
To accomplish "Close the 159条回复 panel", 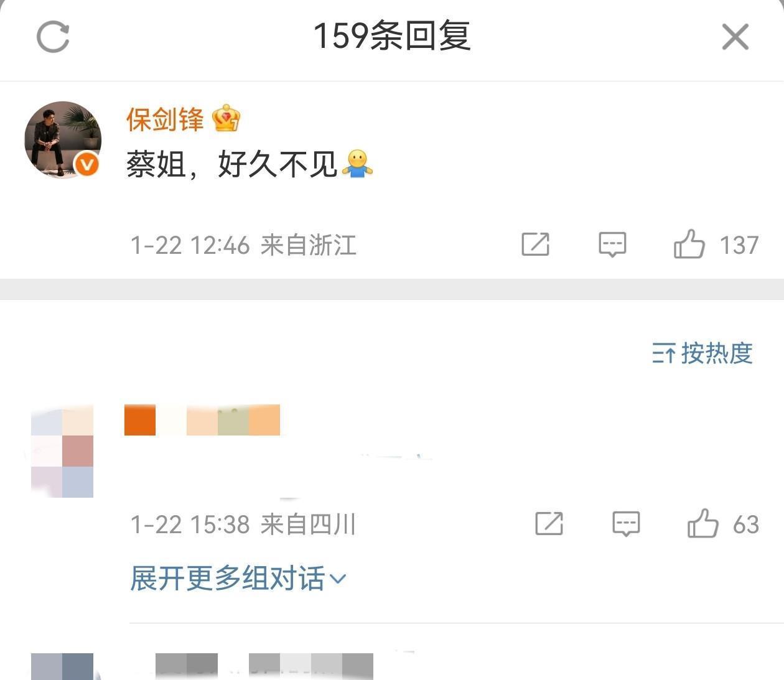I will (735, 37).
